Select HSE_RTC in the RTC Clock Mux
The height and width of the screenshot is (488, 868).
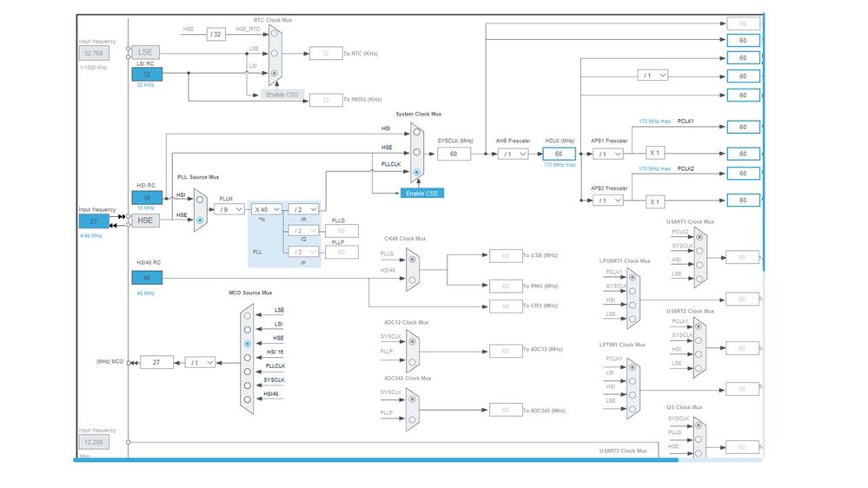coord(274,34)
